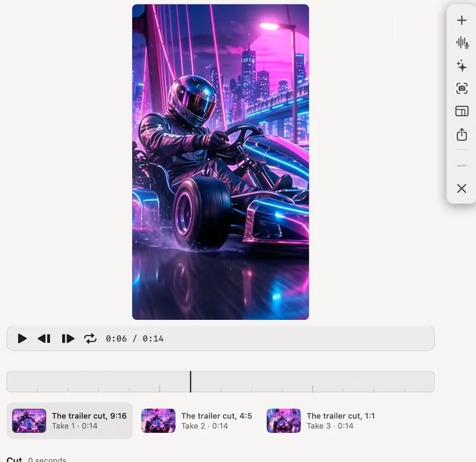Select The trailer cut, 4:5 Take 2
This screenshot has width=476, height=462.
click(197, 420)
